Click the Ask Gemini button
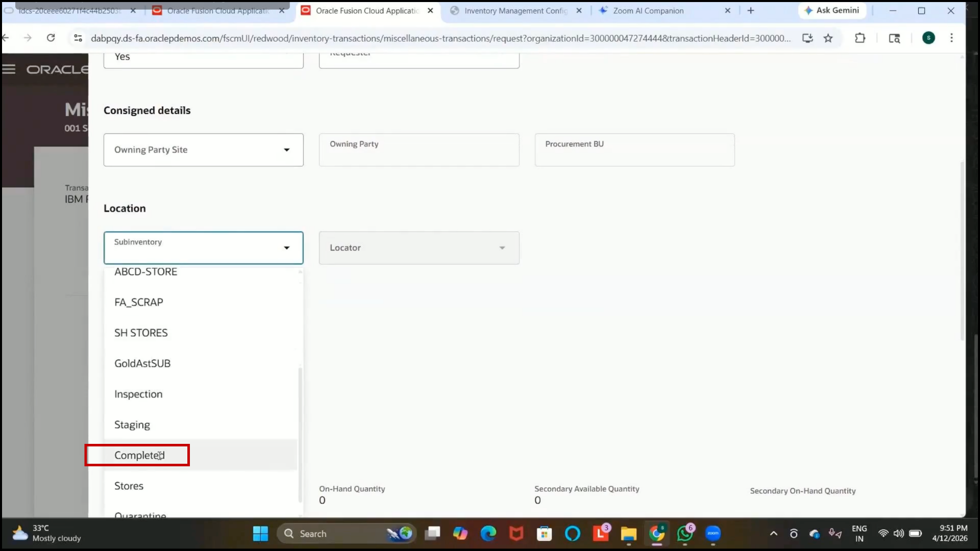 point(832,10)
